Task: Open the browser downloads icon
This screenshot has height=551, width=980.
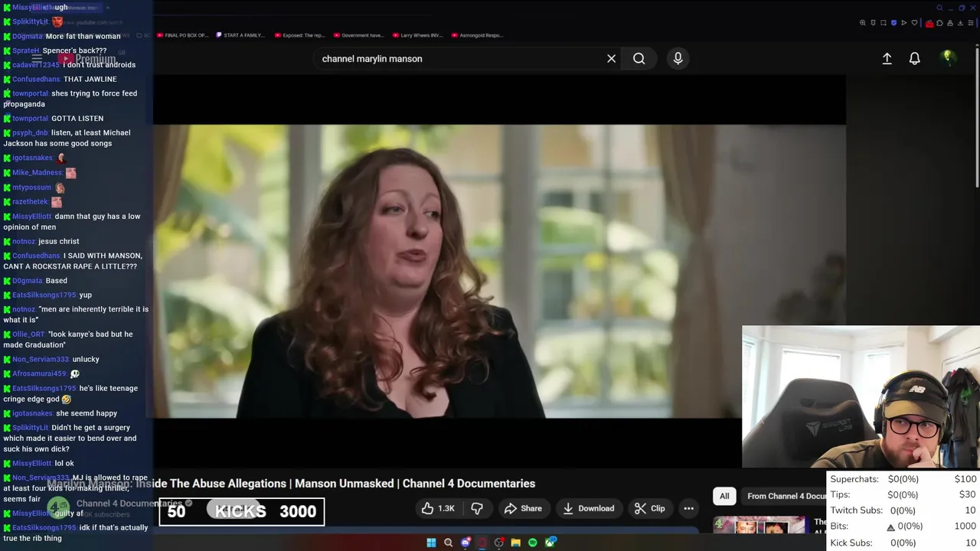Action: (960, 23)
